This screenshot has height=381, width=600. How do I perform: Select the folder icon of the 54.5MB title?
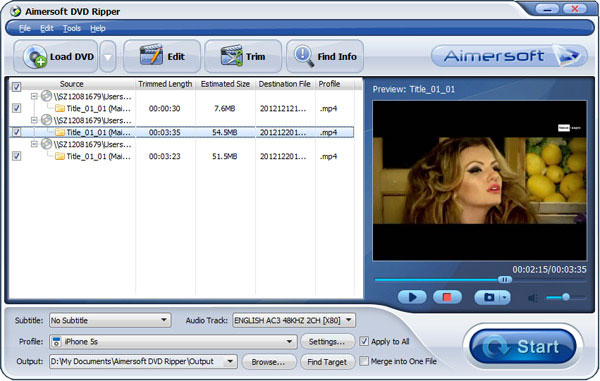click(60, 132)
